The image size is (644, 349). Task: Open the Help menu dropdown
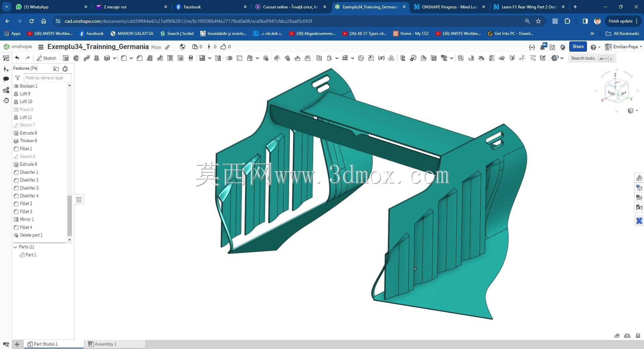point(595,47)
